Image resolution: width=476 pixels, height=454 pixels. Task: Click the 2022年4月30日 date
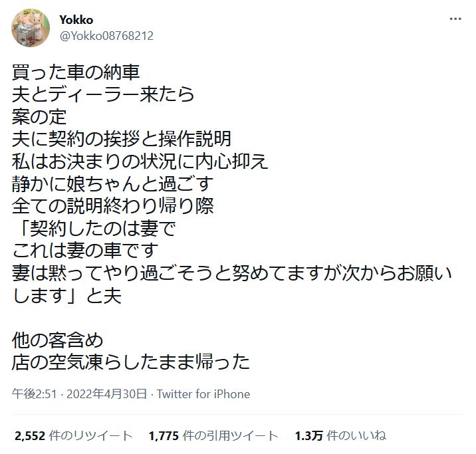pyautogui.click(x=107, y=394)
